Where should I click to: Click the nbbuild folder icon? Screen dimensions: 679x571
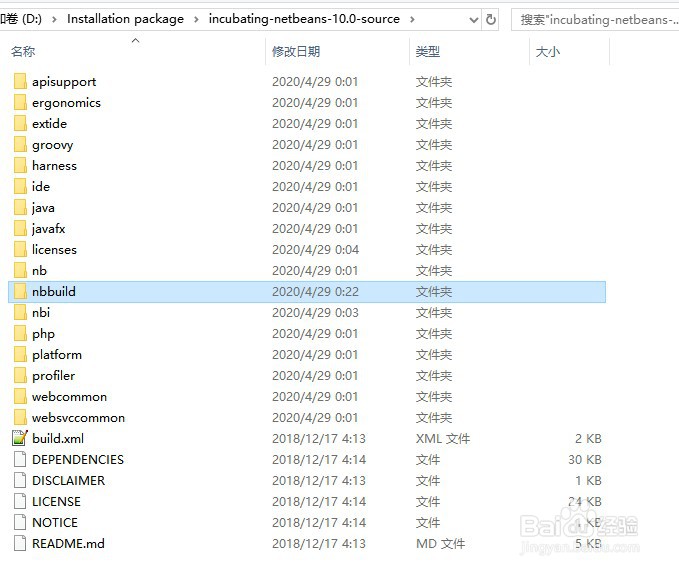pos(20,291)
